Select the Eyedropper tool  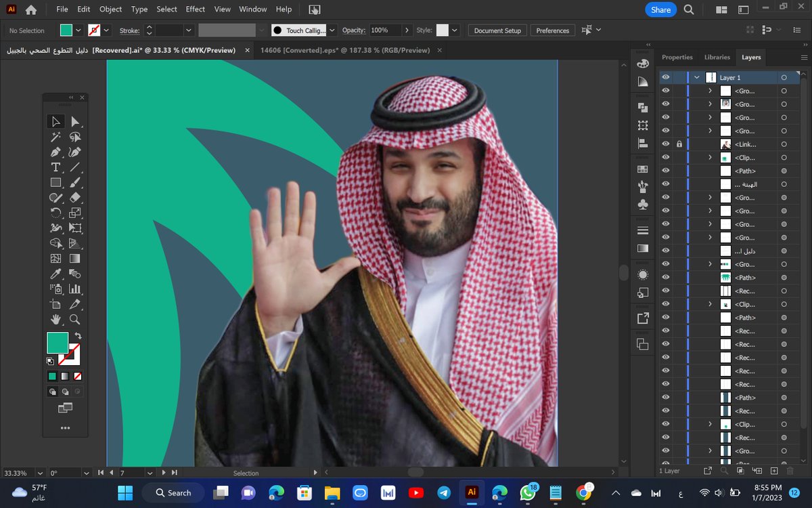click(56, 274)
